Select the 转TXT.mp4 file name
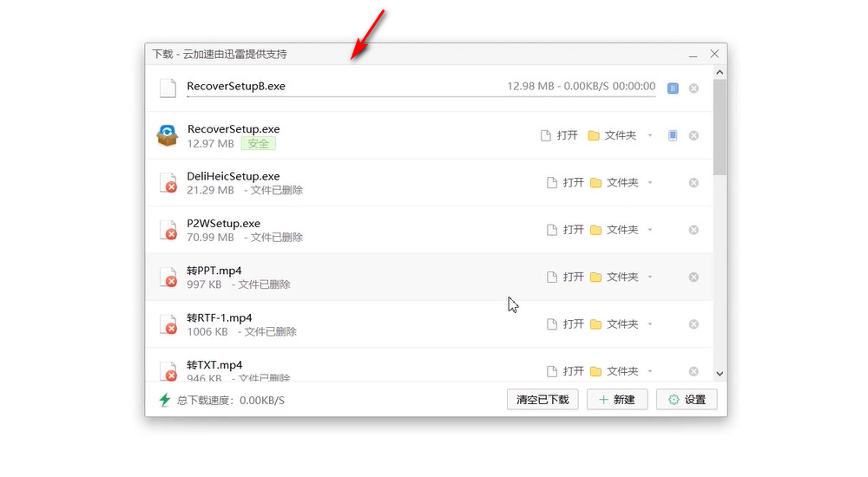The image size is (868, 477). 214,364
